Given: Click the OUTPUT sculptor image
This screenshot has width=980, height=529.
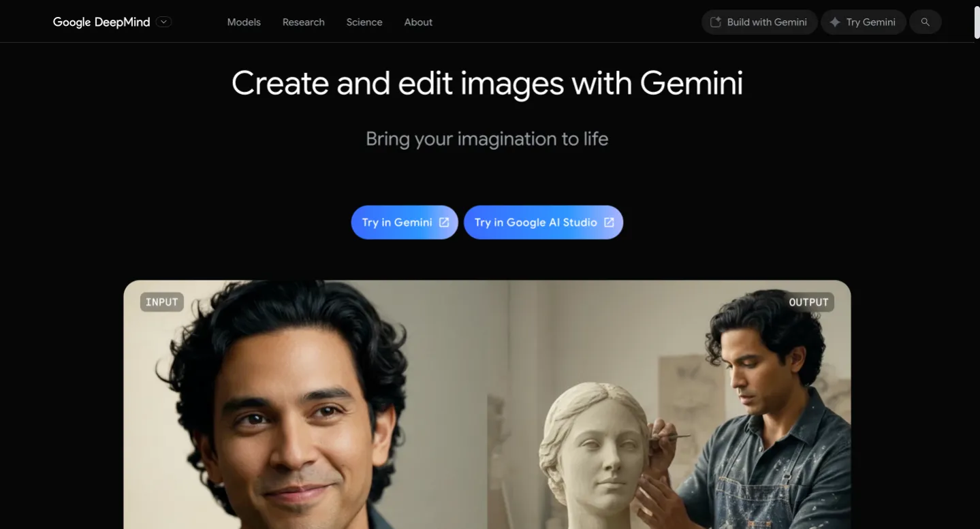Looking at the screenshot, I should [669, 405].
